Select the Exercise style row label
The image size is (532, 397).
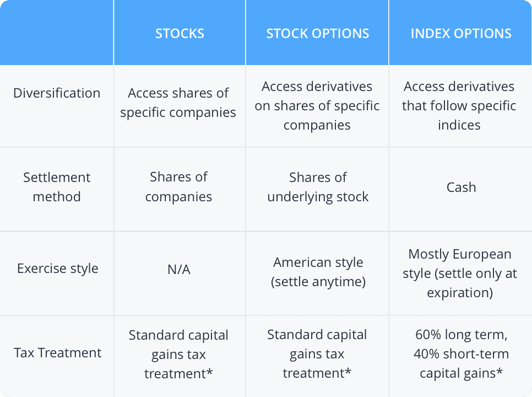(57, 269)
